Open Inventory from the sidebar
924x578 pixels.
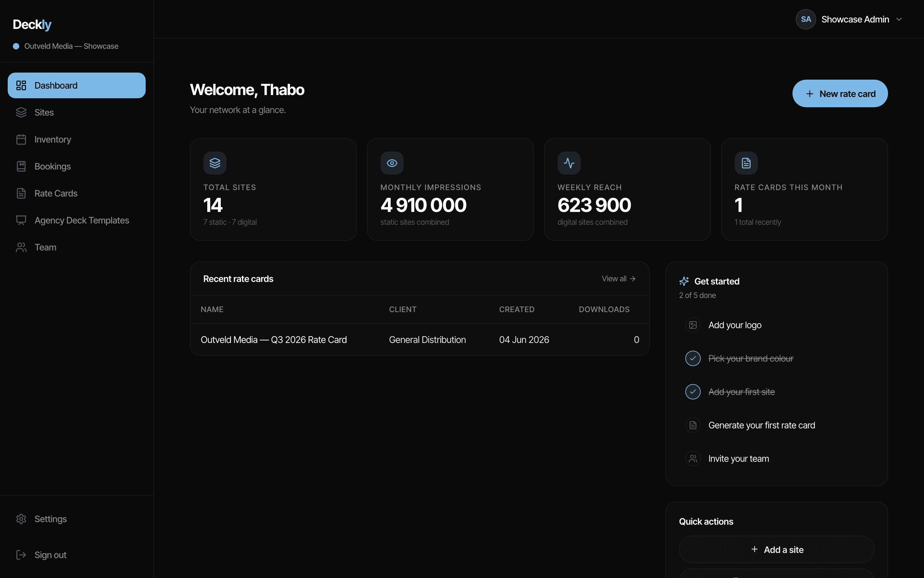tap(76, 140)
